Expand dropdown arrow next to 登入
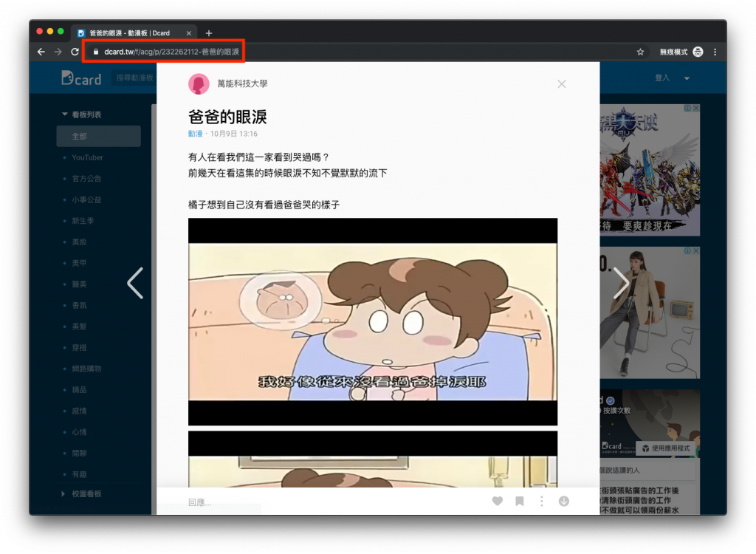The height and width of the screenshot is (554, 756). [687, 78]
